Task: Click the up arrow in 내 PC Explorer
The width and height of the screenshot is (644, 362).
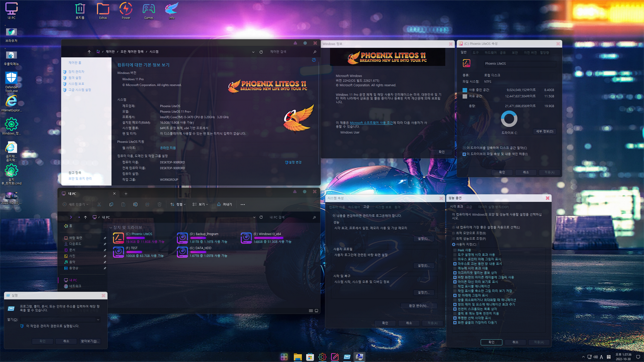Action: pos(86,217)
